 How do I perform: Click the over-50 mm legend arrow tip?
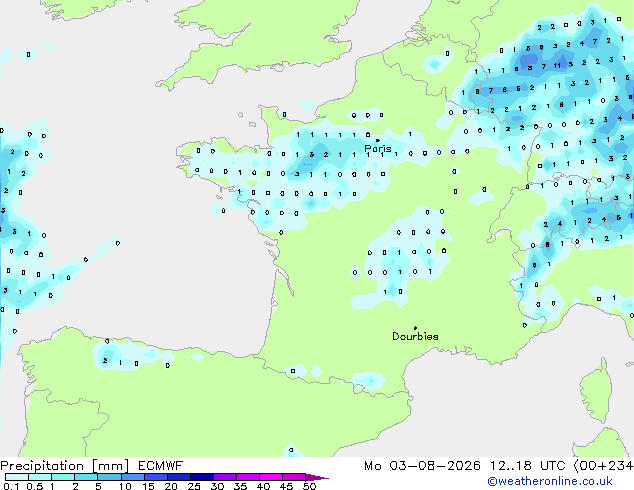click(x=317, y=477)
